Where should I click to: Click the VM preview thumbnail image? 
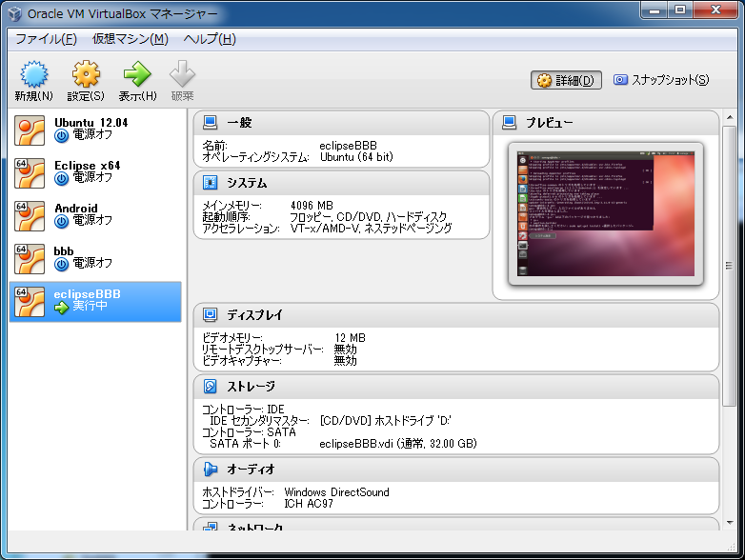608,213
